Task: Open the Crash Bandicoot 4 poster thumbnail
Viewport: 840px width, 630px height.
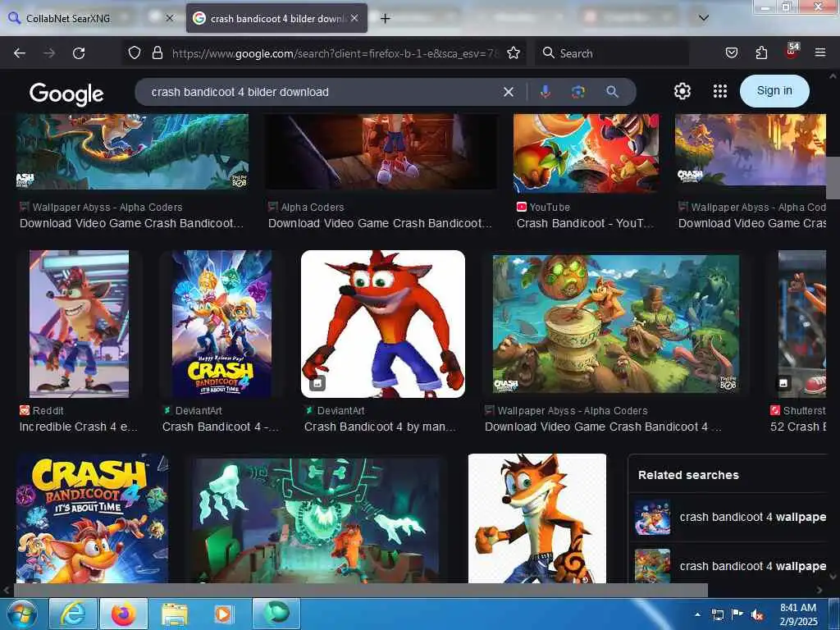Action: [x=221, y=324]
